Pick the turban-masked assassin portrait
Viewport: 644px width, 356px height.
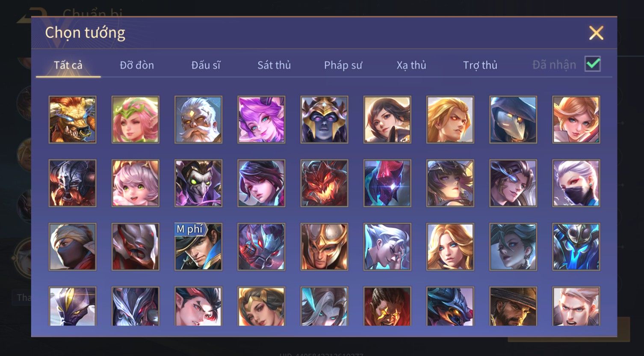[x=72, y=247]
